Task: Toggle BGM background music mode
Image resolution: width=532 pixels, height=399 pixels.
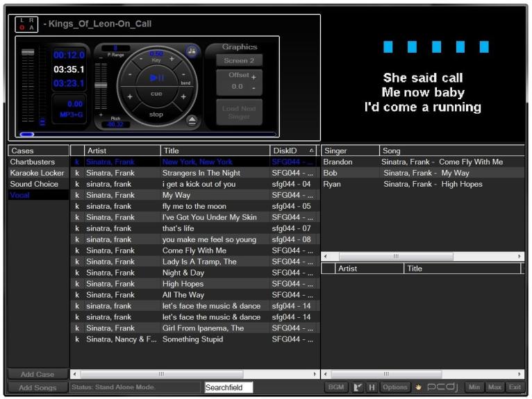Action: [x=336, y=387]
